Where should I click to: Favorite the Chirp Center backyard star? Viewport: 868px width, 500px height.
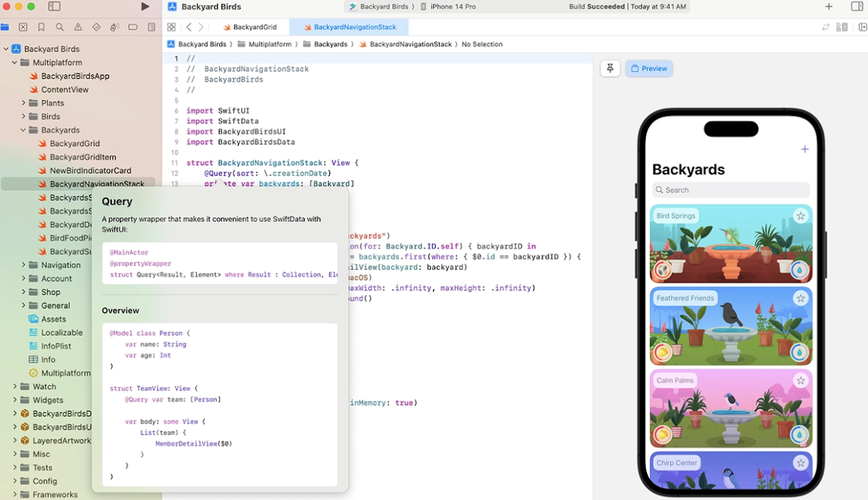point(800,463)
